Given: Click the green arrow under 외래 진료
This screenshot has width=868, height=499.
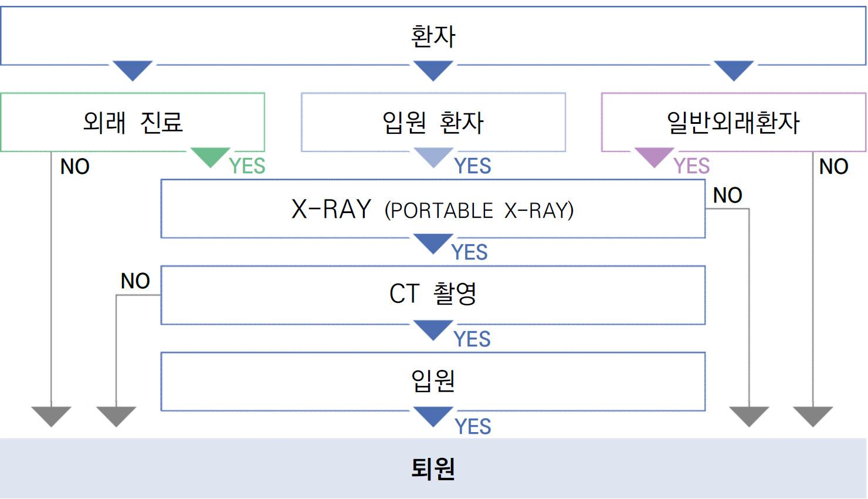Looking at the screenshot, I should [211, 157].
